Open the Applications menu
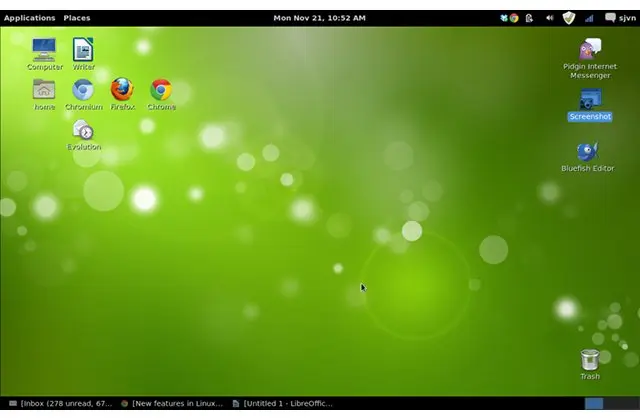Image resolution: width=640 pixels, height=420 pixels. tap(30, 18)
